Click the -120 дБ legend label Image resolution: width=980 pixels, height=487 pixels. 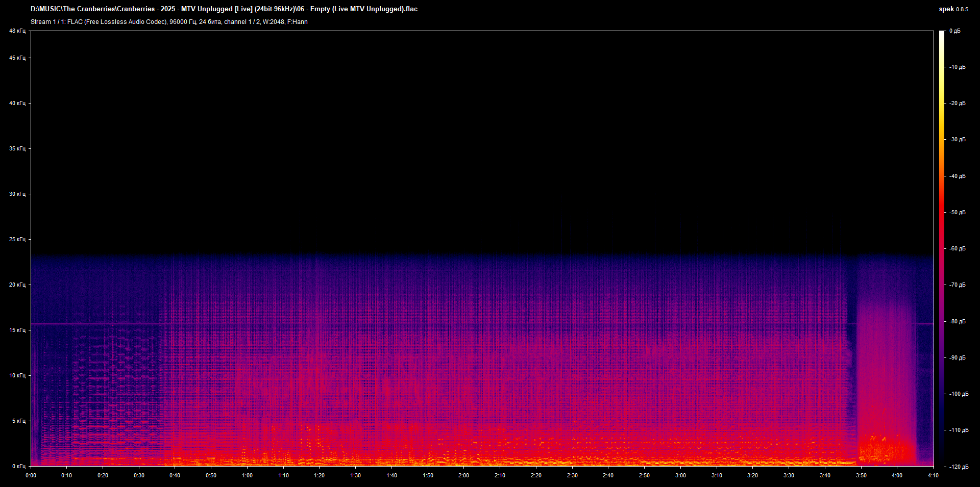[958, 468]
